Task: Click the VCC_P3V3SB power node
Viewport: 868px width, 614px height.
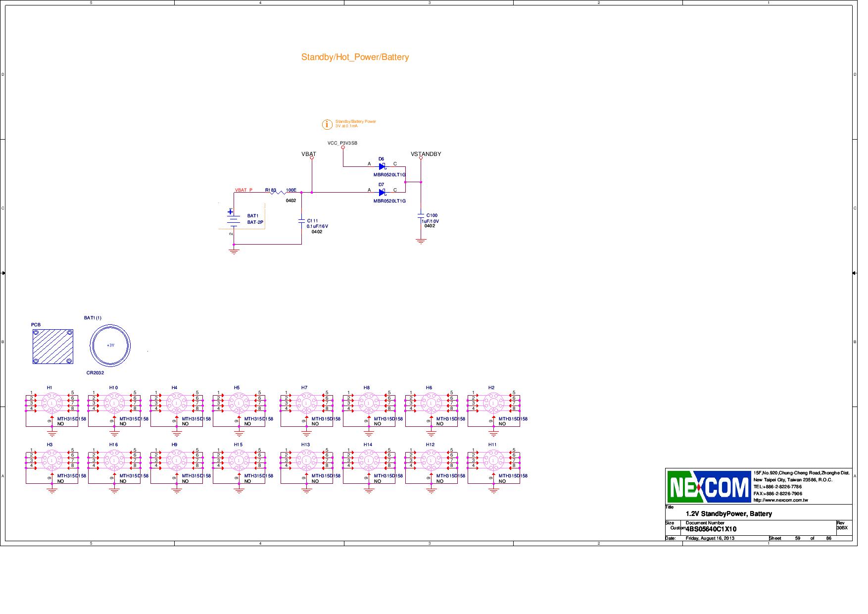Action: 342,142
